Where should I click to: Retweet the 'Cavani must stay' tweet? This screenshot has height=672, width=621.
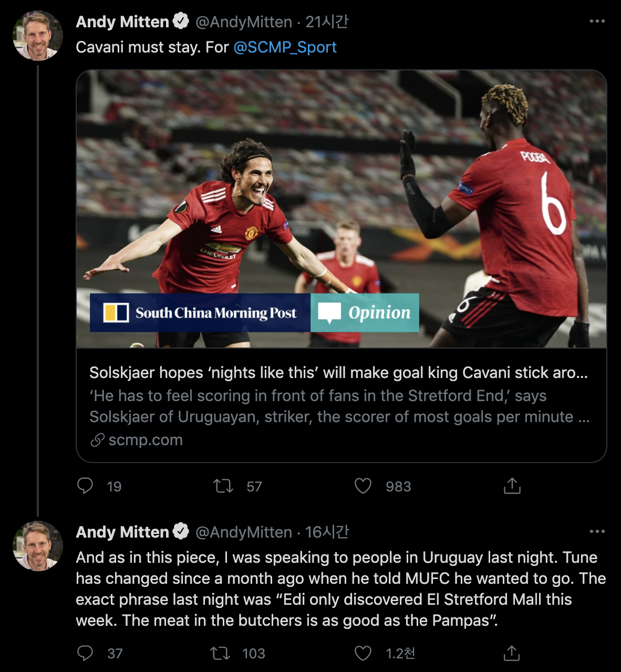pos(223,486)
